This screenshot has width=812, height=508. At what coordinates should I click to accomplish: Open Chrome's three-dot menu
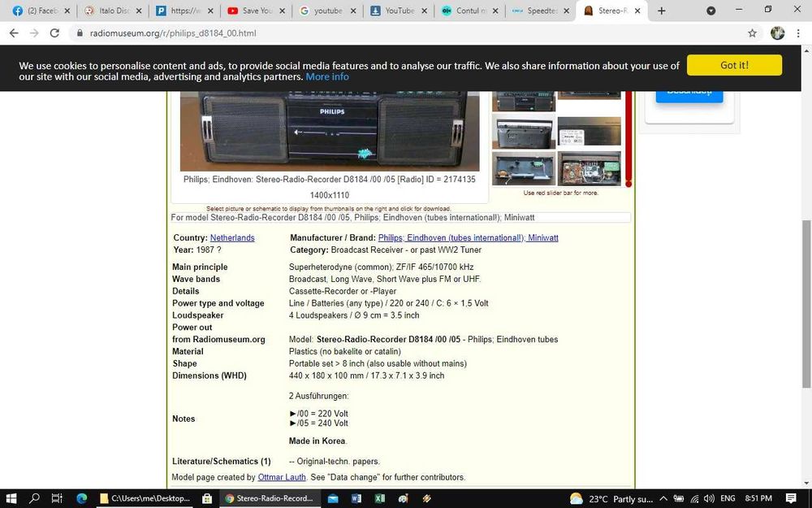(x=798, y=33)
